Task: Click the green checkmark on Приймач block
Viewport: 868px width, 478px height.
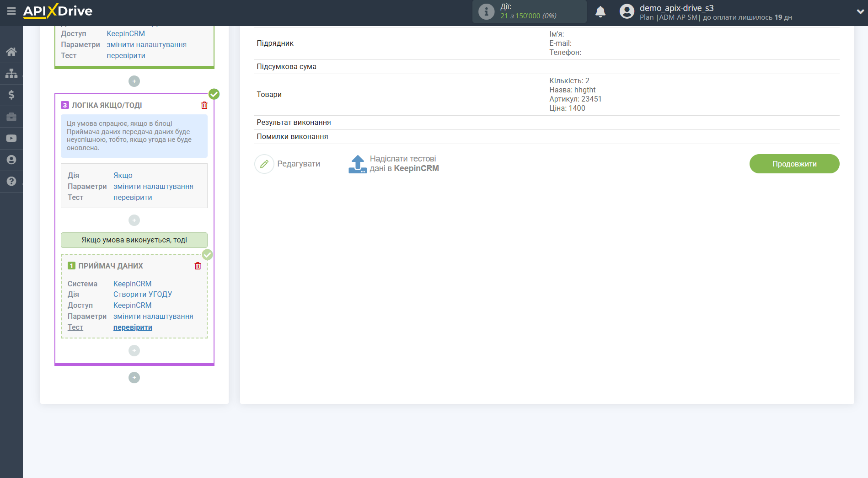Action: [x=207, y=255]
